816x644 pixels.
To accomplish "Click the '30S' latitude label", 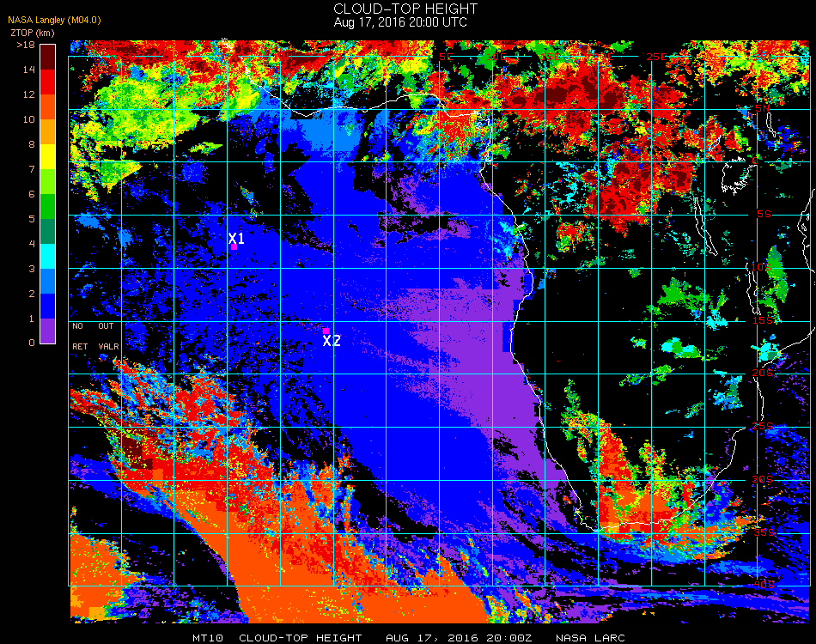I will pyautogui.click(x=763, y=480).
